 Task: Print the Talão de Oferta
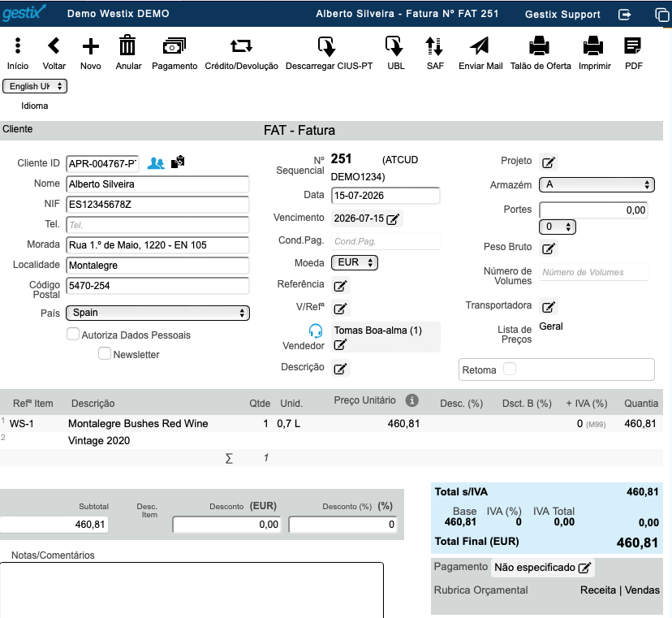(539, 46)
